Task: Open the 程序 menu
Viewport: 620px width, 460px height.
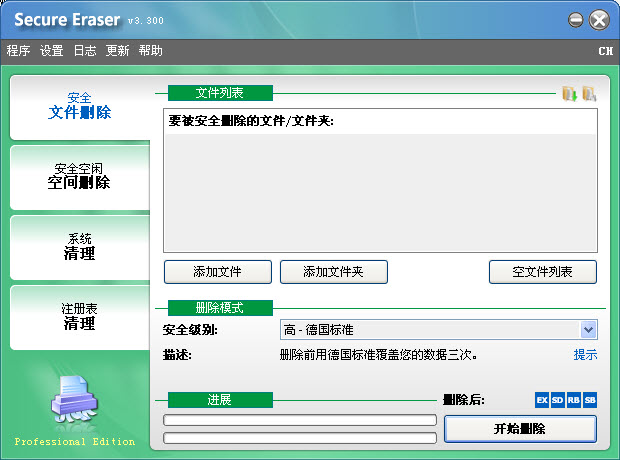Action: click(18, 51)
